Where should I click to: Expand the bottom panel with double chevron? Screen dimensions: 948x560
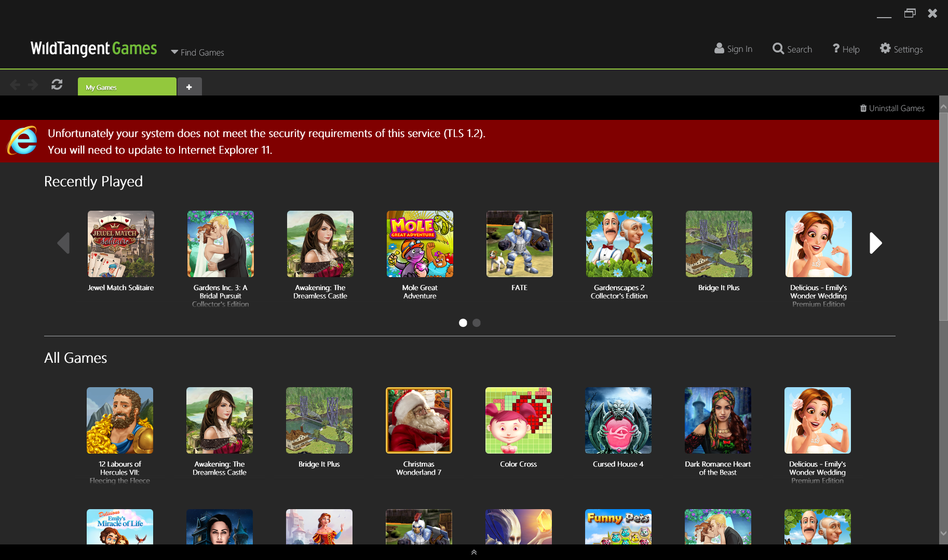click(474, 552)
